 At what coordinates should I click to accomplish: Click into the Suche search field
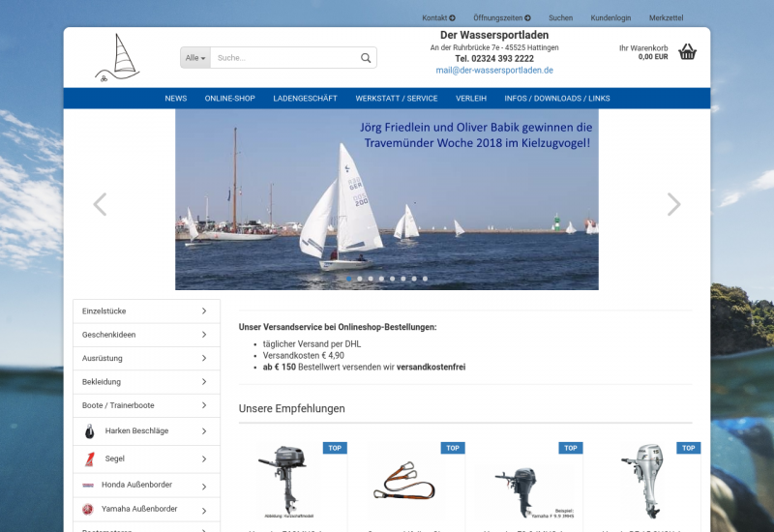point(284,58)
